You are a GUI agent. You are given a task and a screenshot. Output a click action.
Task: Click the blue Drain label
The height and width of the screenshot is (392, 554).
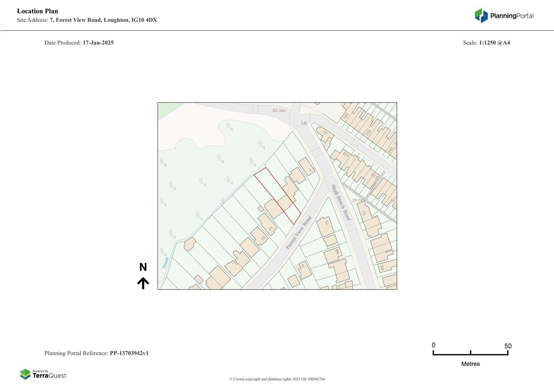pyautogui.click(x=166, y=262)
